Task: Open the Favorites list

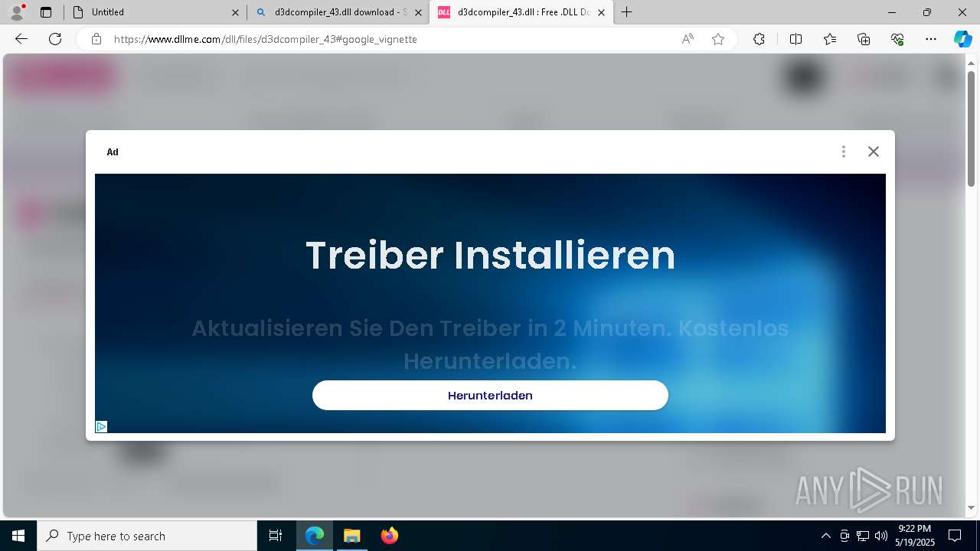Action: point(830,39)
